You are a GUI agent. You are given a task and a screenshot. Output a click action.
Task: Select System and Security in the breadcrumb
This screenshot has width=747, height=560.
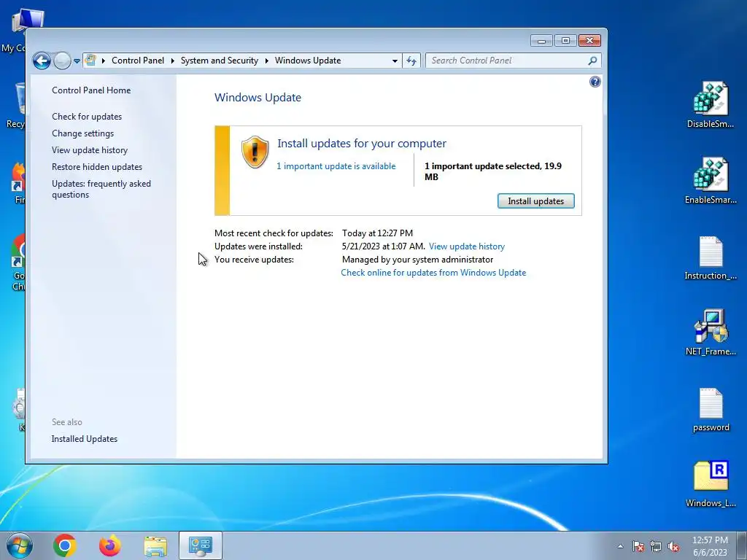[219, 61]
